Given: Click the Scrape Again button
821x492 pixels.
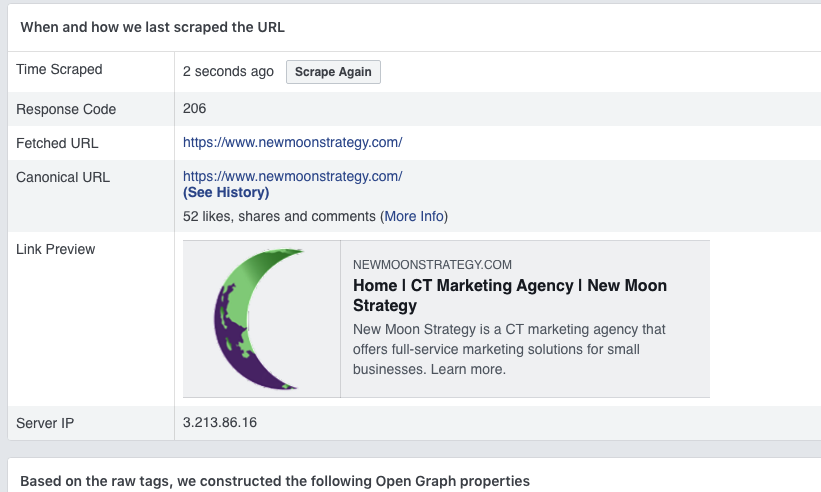Looking at the screenshot, I should 333,72.
